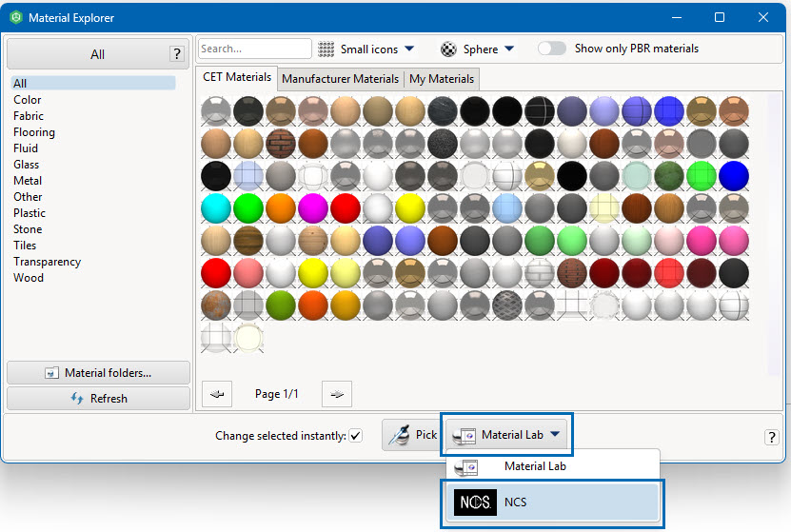This screenshot has height=532, width=791.
Task: Select the lime green sphere in bottom row
Action: tap(281, 305)
